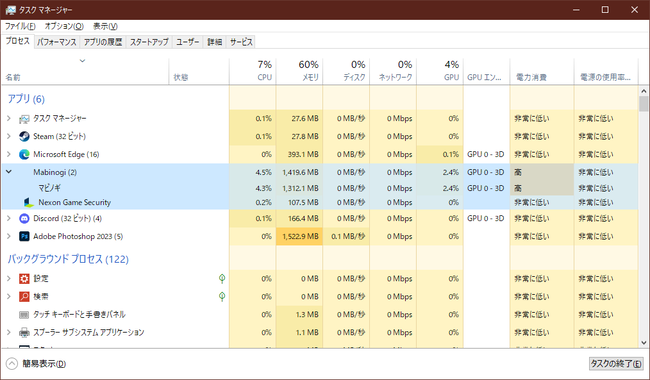Select the Discord process icon
This screenshot has width=650, height=380.
click(x=24, y=218)
